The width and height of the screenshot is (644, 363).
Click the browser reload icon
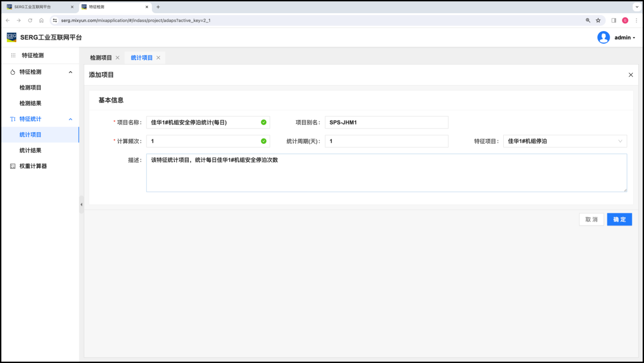[30, 20]
